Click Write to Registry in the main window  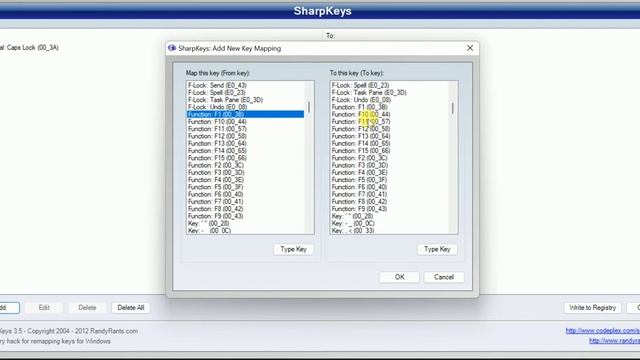point(592,308)
